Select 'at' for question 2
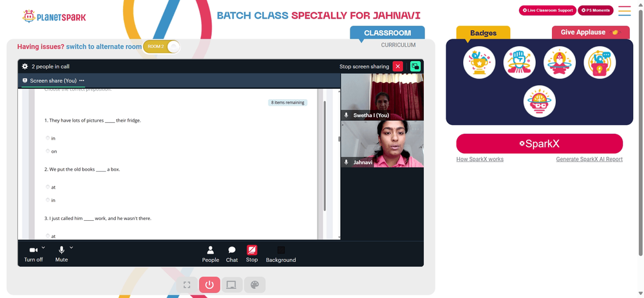Image resolution: width=644 pixels, height=298 pixels. point(48,187)
